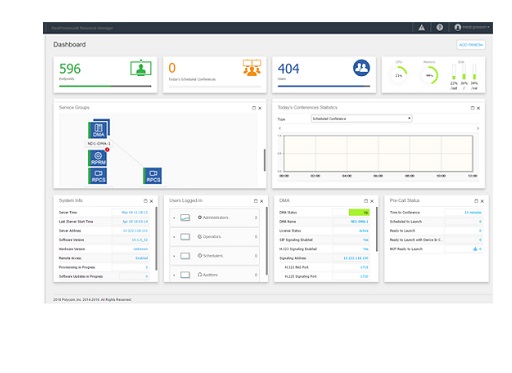
Task: Expand the Operators row
Action: pyautogui.click(x=174, y=237)
